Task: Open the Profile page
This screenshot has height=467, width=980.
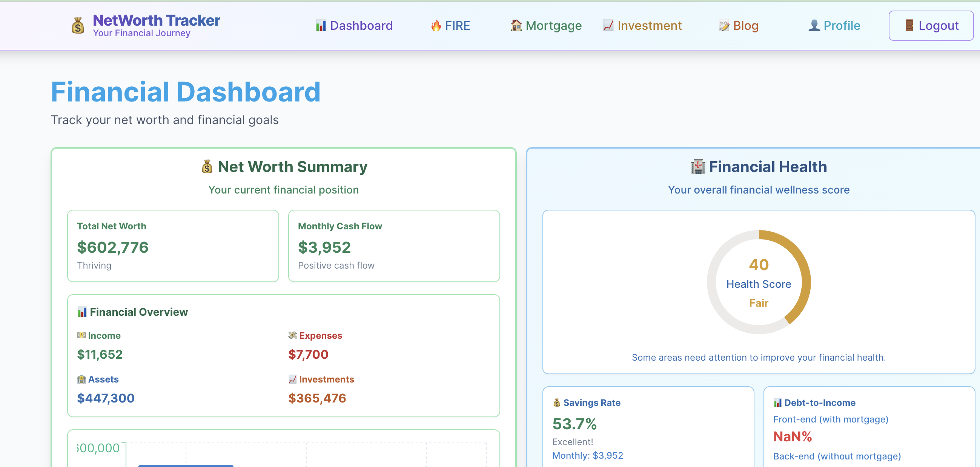Action: coord(834,26)
